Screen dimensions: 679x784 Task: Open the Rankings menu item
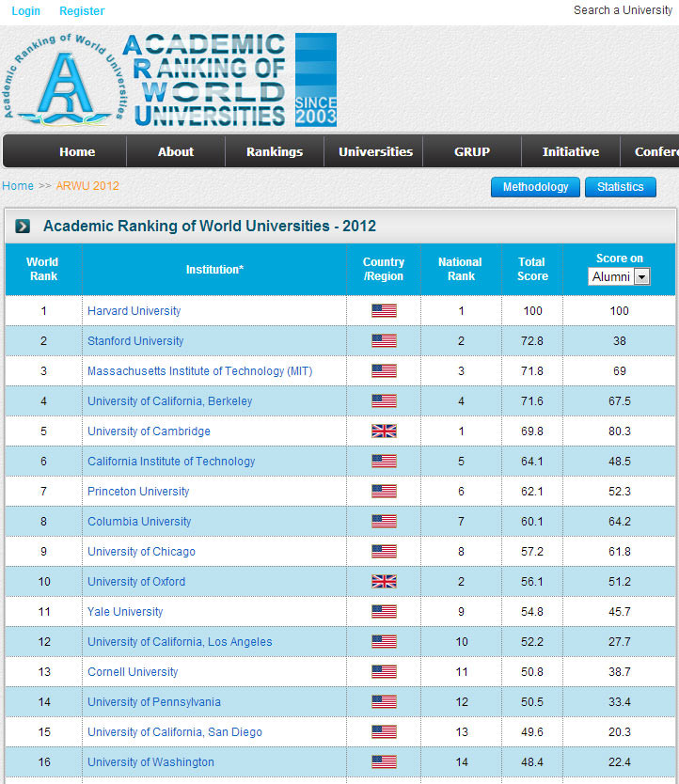(x=275, y=152)
